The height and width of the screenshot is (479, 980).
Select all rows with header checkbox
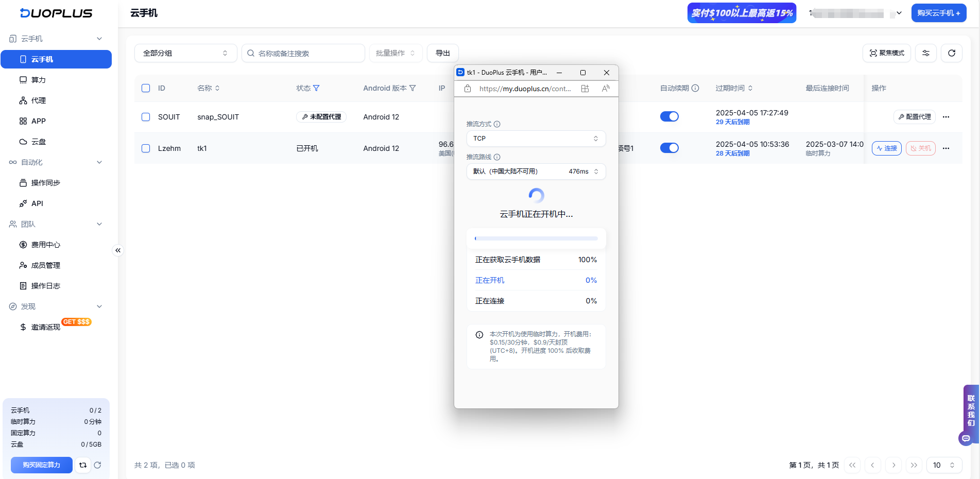pos(146,88)
